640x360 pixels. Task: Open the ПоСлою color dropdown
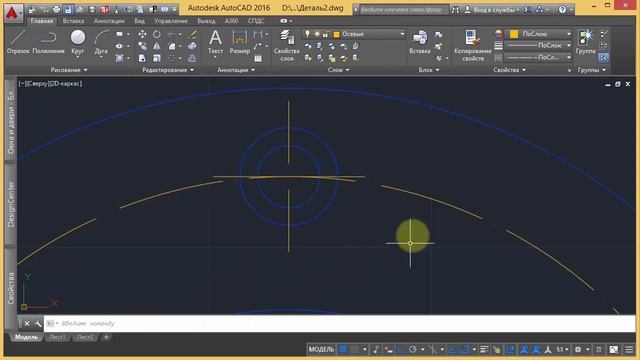pyautogui.click(x=569, y=34)
